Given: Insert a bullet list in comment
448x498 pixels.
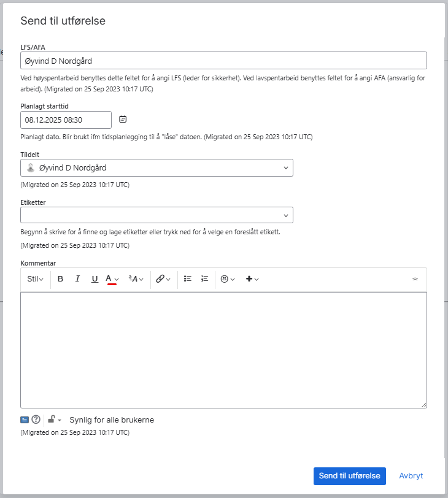Looking at the screenshot, I should coord(188,279).
